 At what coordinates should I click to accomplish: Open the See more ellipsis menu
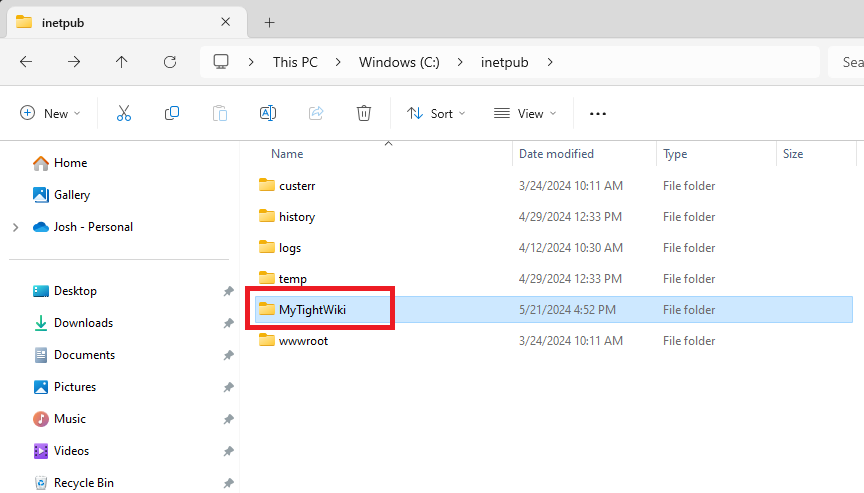pyautogui.click(x=598, y=114)
